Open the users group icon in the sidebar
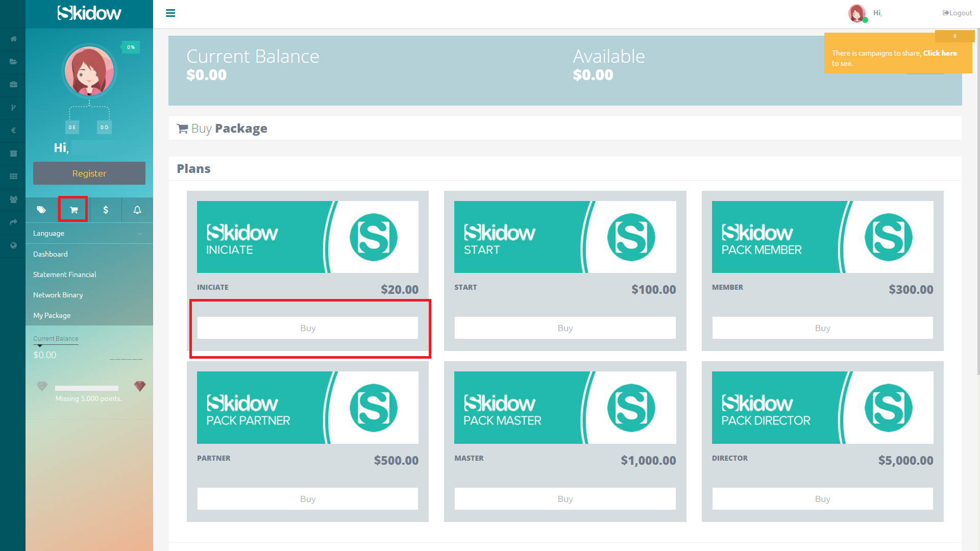This screenshot has width=980, height=551. tap(13, 199)
